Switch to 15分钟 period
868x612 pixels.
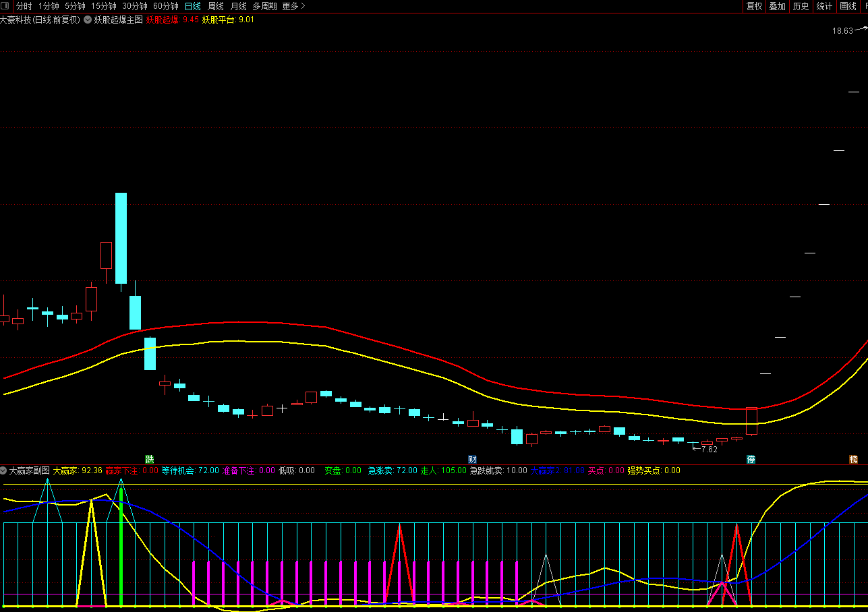(x=104, y=6)
